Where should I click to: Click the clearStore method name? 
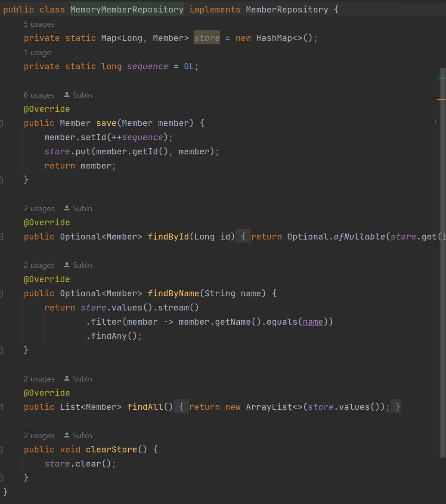[x=111, y=449]
